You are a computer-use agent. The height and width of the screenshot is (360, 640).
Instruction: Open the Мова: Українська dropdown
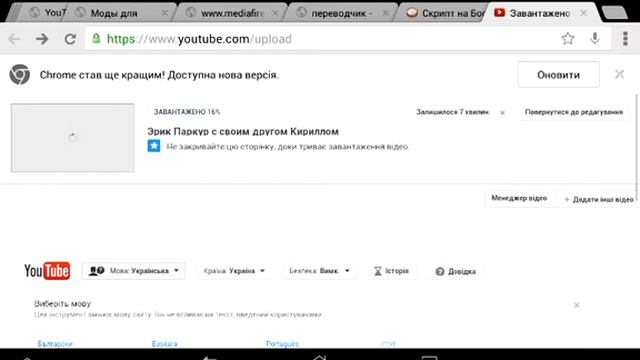(133, 271)
